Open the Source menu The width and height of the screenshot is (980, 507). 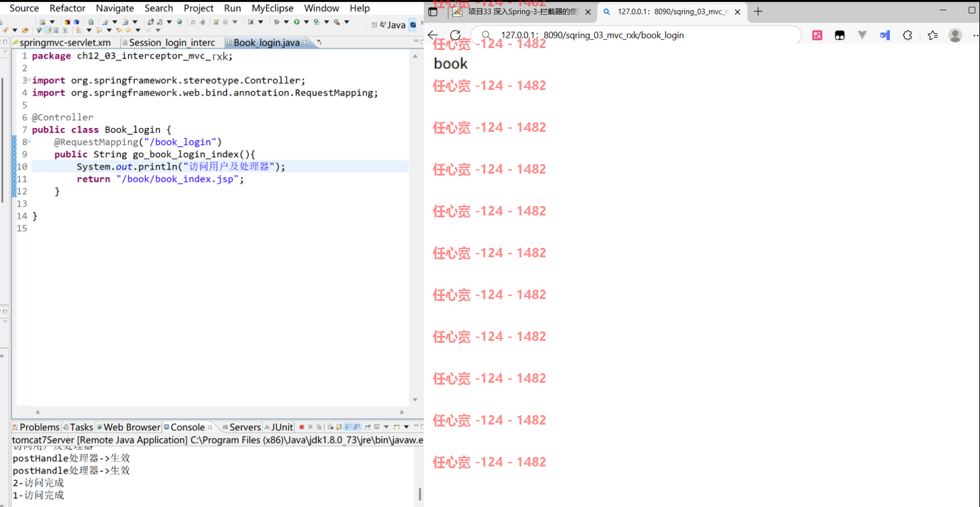tap(24, 8)
